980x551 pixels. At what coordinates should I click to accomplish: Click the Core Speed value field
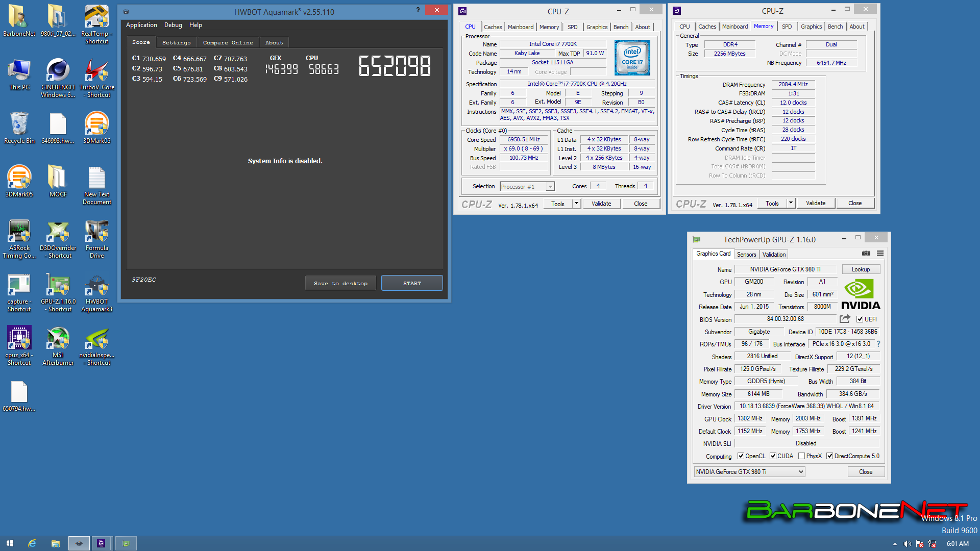point(524,139)
